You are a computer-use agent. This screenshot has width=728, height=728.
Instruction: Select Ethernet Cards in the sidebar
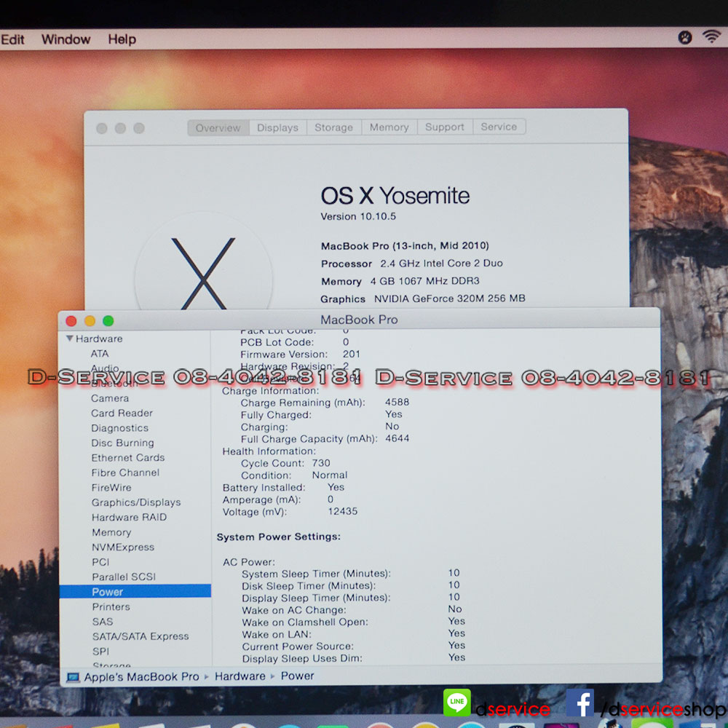pyautogui.click(x=128, y=458)
